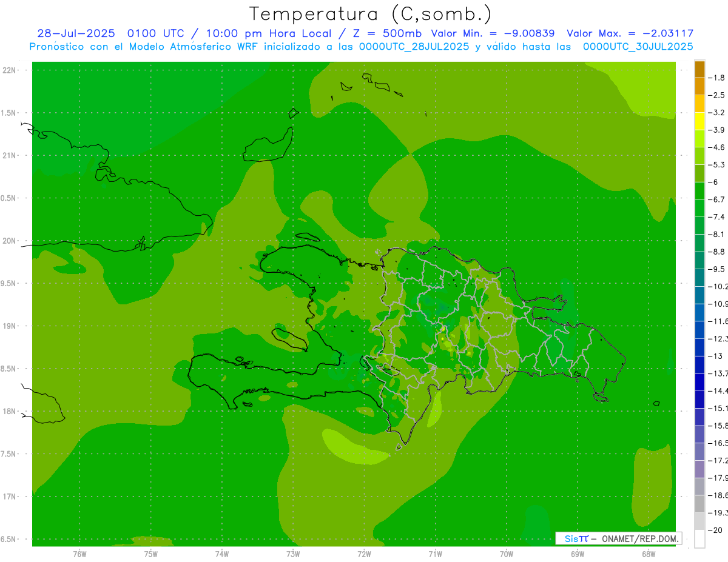
Task: Click the '-3.2' colorbar label
Action: click(x=716, y=113)
